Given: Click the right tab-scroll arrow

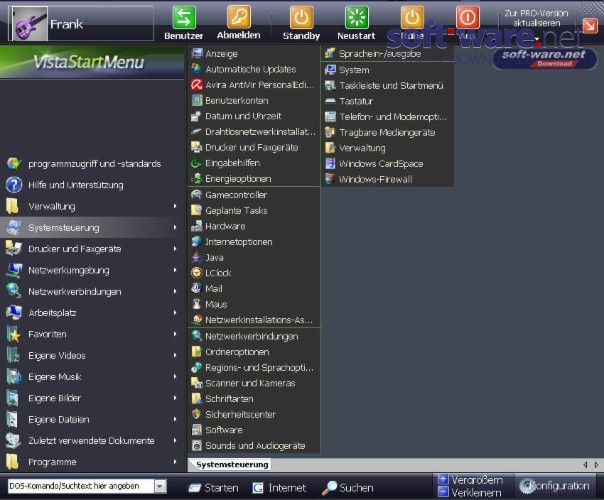Looking at the screenshot, I should point(596,465).
